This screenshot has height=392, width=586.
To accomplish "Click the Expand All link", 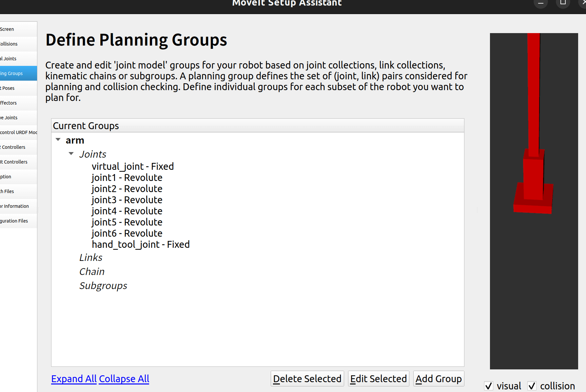I will point(74,379).
